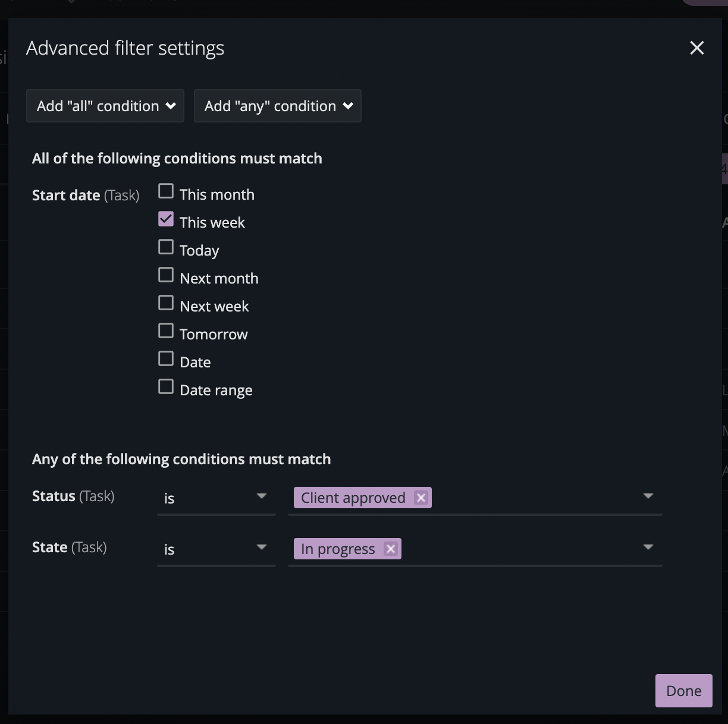
Task: Expand the Status values dropdown arrow
Action: click(648, 496)
